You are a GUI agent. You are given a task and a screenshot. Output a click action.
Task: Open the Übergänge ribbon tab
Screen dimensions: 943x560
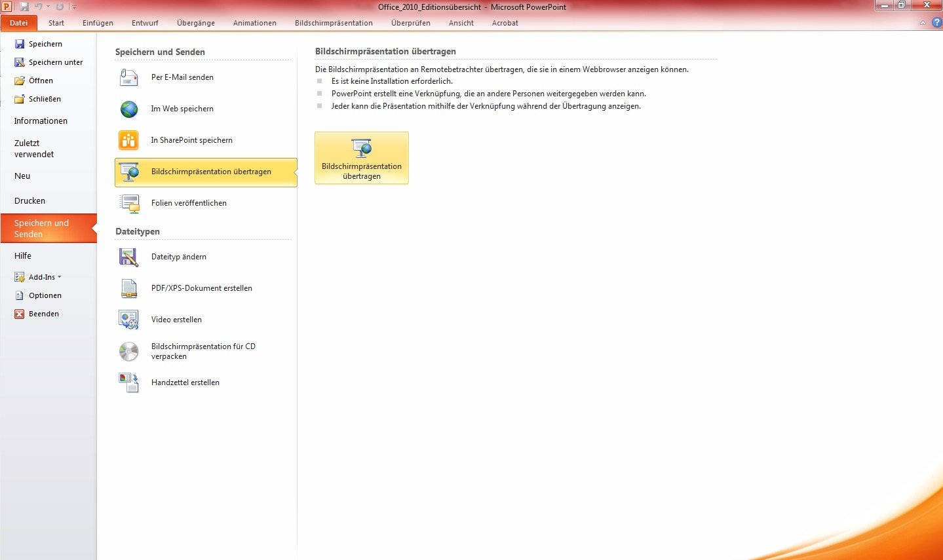[x=196, y=23]
